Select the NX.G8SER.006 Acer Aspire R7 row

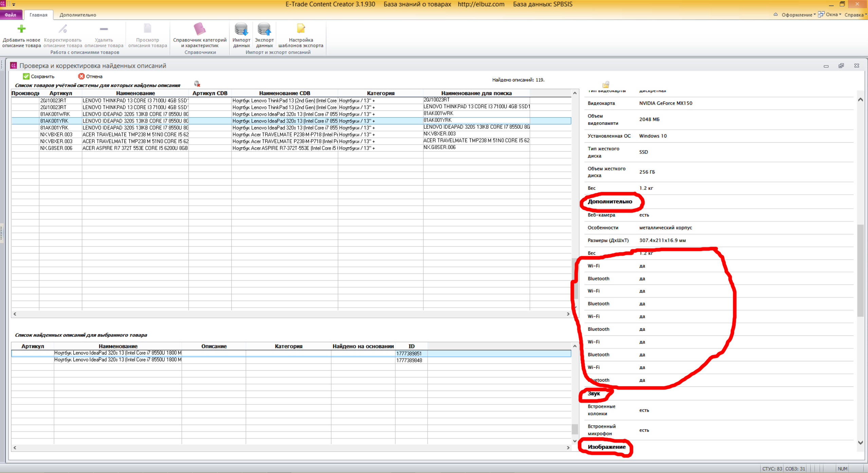[x=291, y=148]
